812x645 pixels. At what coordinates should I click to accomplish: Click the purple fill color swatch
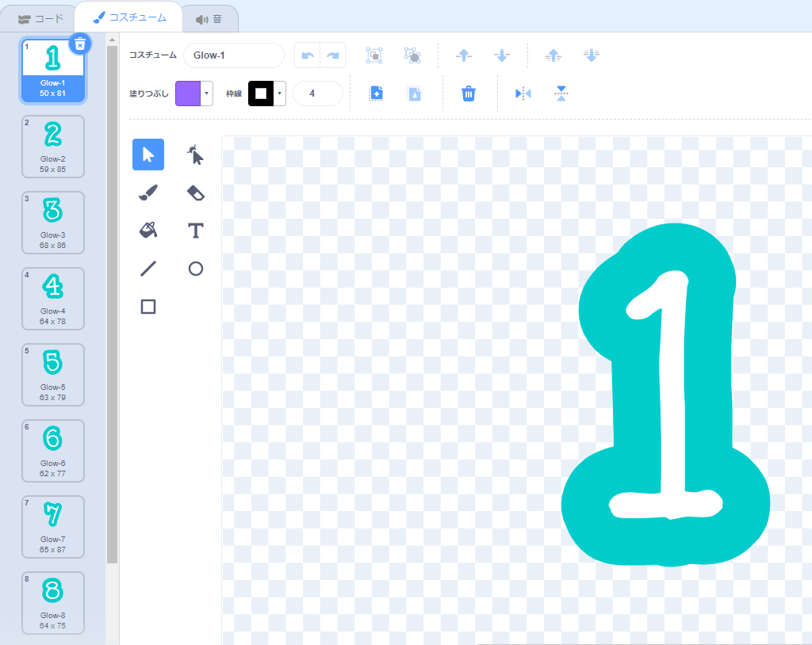(188, 94)
